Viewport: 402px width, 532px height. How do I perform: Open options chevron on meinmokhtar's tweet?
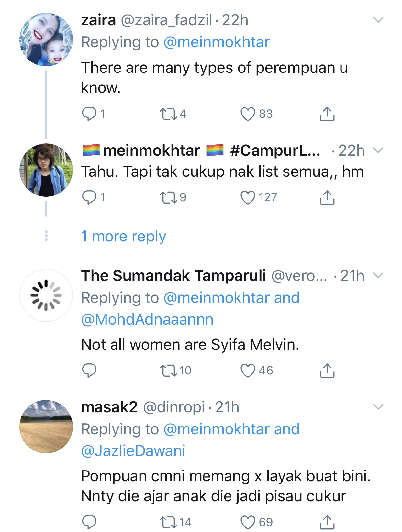pos(378,150)
